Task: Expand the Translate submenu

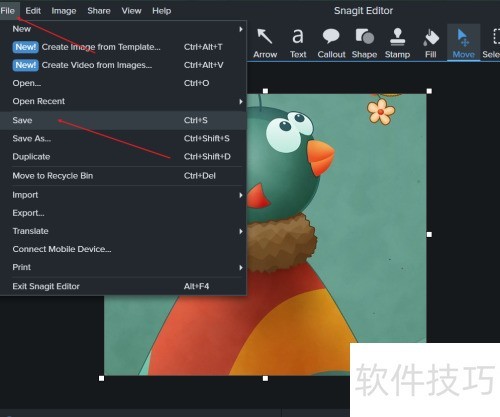Action: (x=123, y=231)
